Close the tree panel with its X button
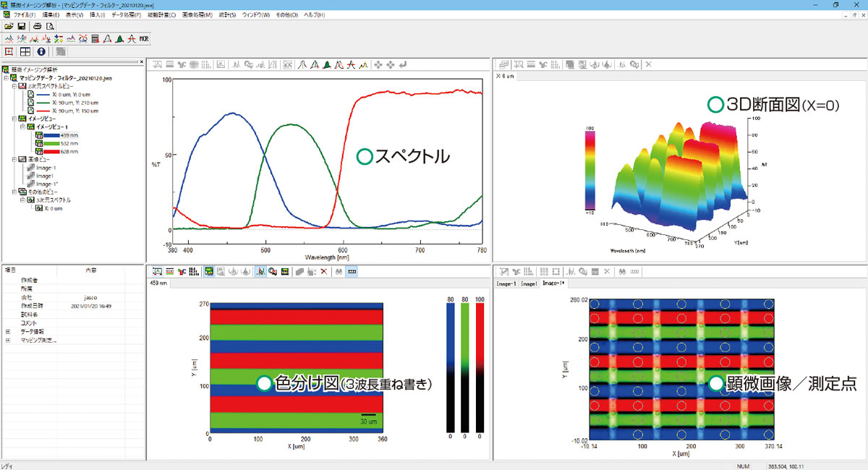 pos(142,62)
